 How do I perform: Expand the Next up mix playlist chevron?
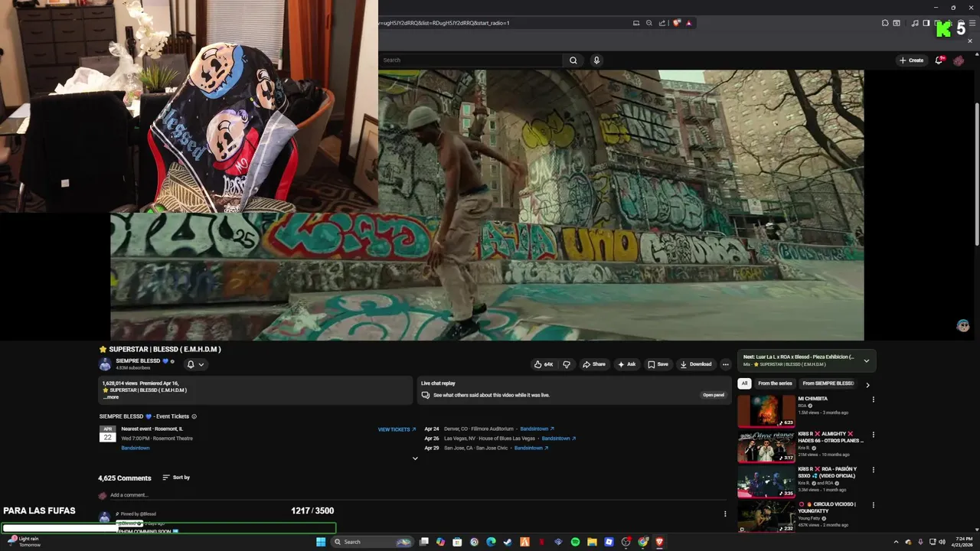867,360
